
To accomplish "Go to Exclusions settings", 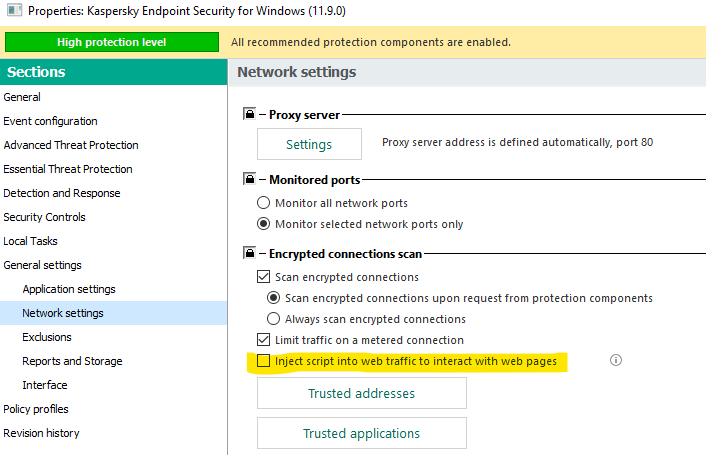I will tap(47, 337).
